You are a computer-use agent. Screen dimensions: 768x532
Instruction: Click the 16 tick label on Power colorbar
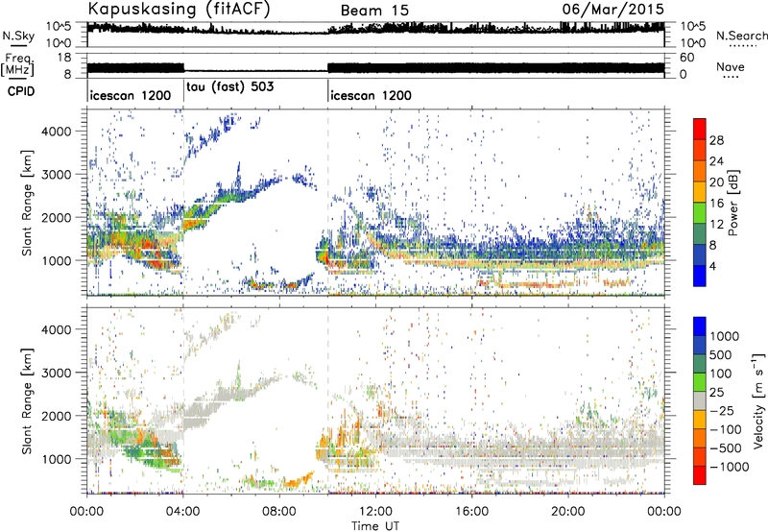(716, 204)
